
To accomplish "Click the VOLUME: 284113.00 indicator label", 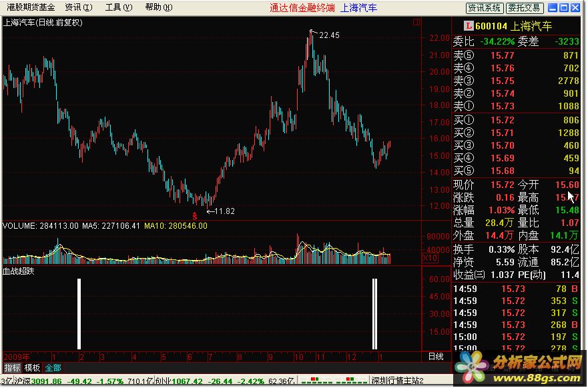I will (41, 226).
